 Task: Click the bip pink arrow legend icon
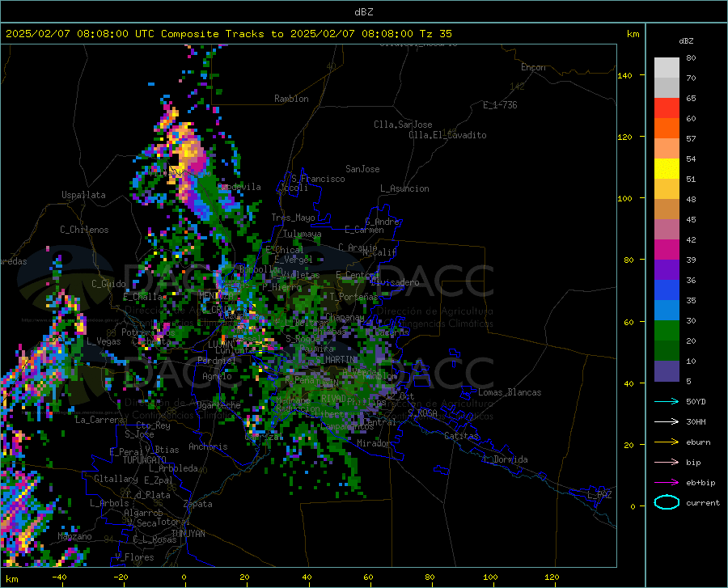click(x=667, y=462)
